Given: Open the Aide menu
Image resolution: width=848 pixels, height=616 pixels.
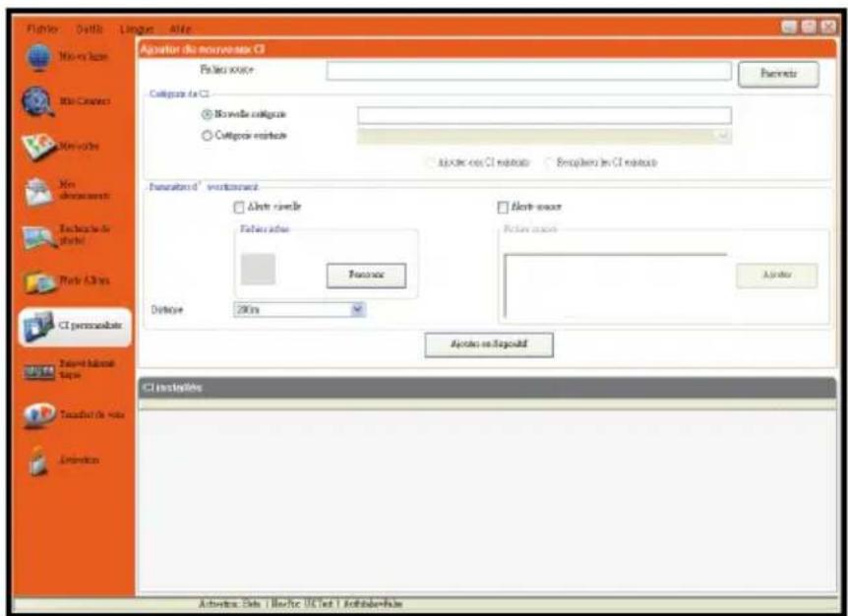Looking at the screenshot, I should click(x=180, y=29).
